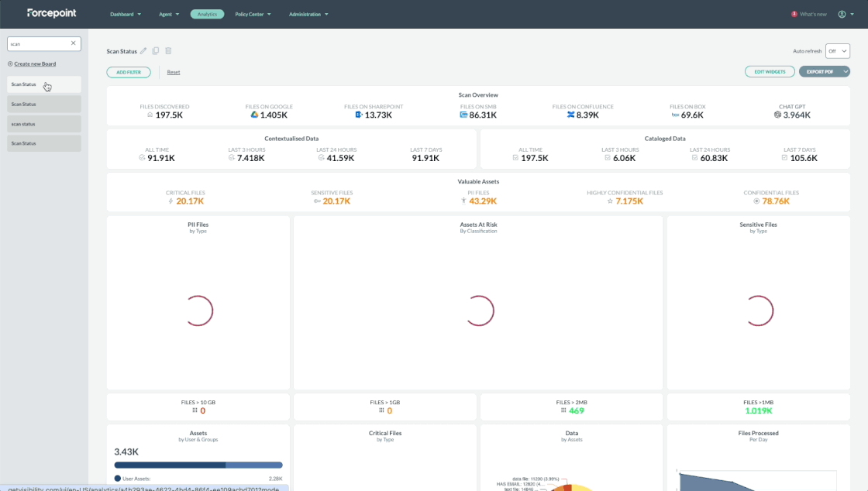This screenshot has height=491, width=868.
Task: Click inside the board search field
Action: point(39,44)
